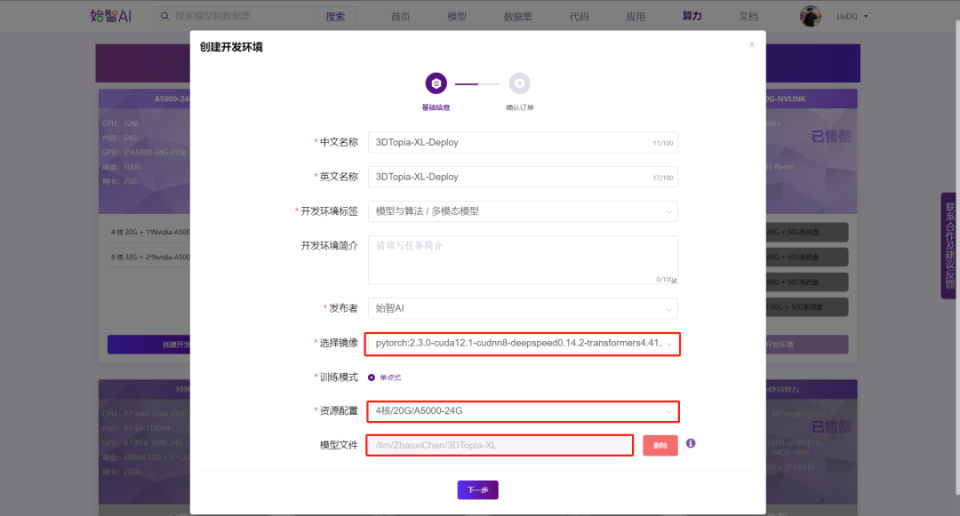Open the 发布者 dropdown
Viewport: 960px width, 516px height.
(x=523, y=308)
